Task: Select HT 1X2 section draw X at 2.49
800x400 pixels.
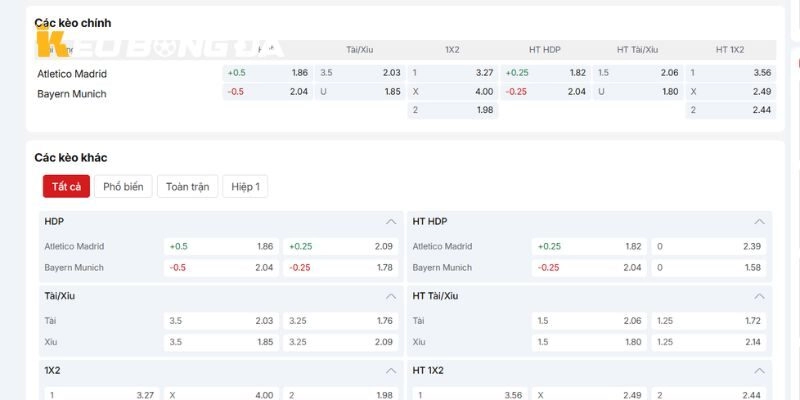Action: pos(589,394)
